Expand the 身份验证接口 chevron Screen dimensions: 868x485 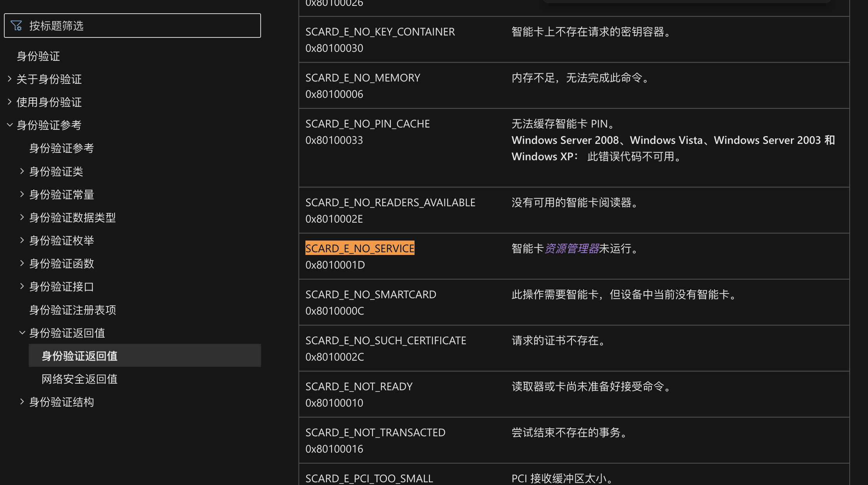[x=22, y=287]
